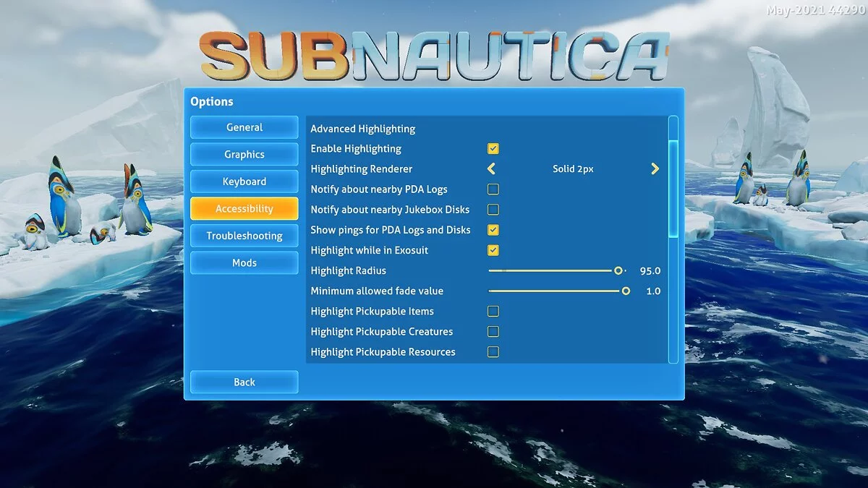The height and width of the screenshot is (488, 868).
Task: Disable Highlight while in Exosuit
Action: point(493,250)
